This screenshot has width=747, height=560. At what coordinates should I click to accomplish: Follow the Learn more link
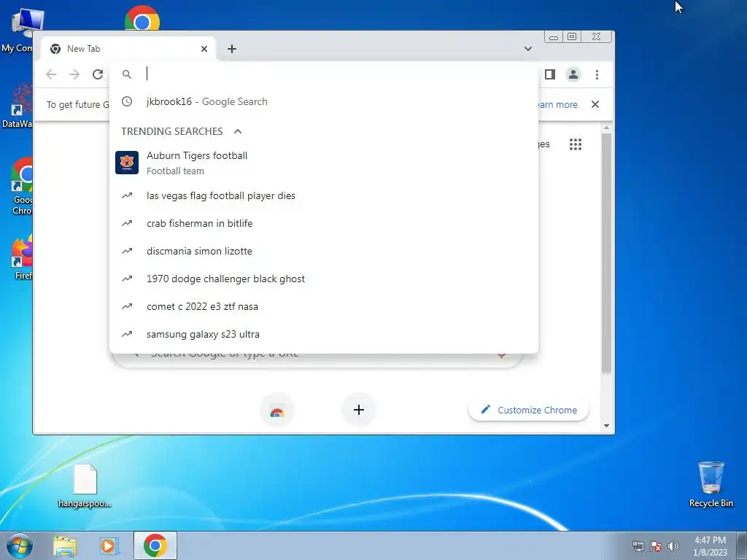coord(557,105)
